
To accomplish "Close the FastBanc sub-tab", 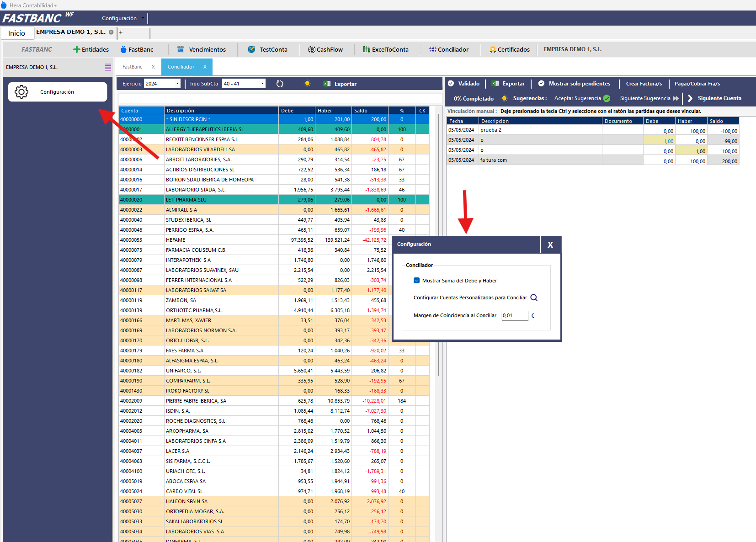I will click(153, 67).
